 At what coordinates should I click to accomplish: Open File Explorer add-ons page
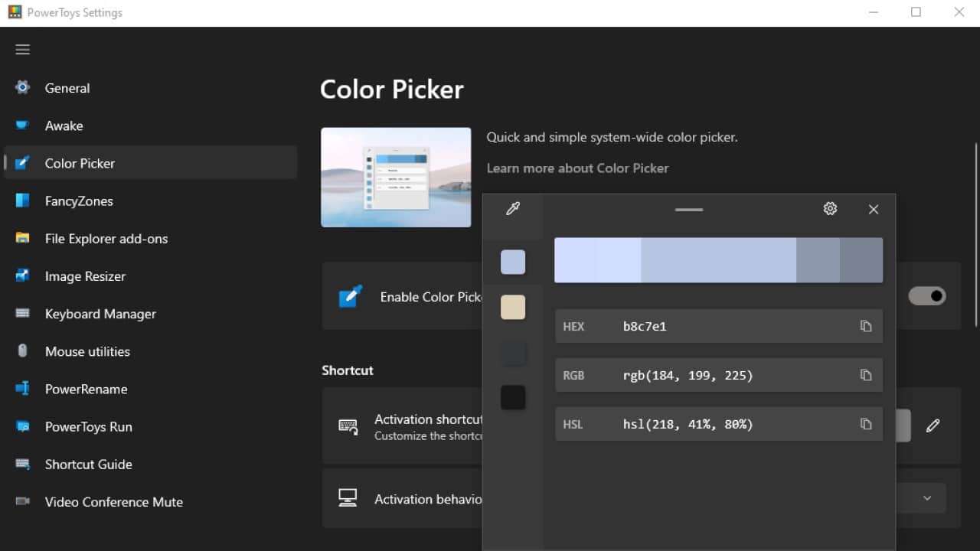151,238
